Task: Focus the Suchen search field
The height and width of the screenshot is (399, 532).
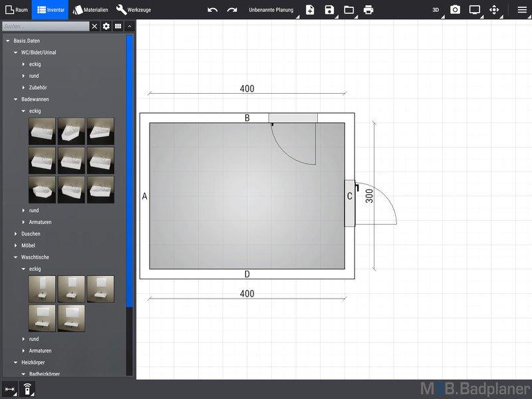Action: 46,26
